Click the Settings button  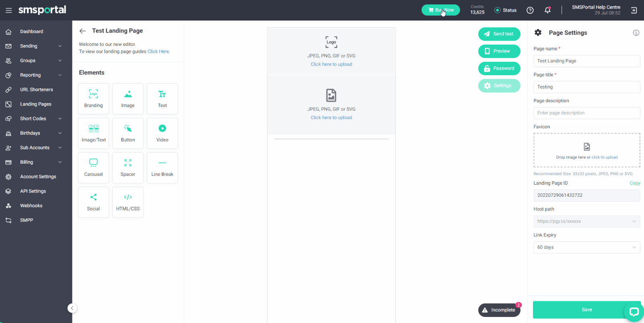(499, 86)
